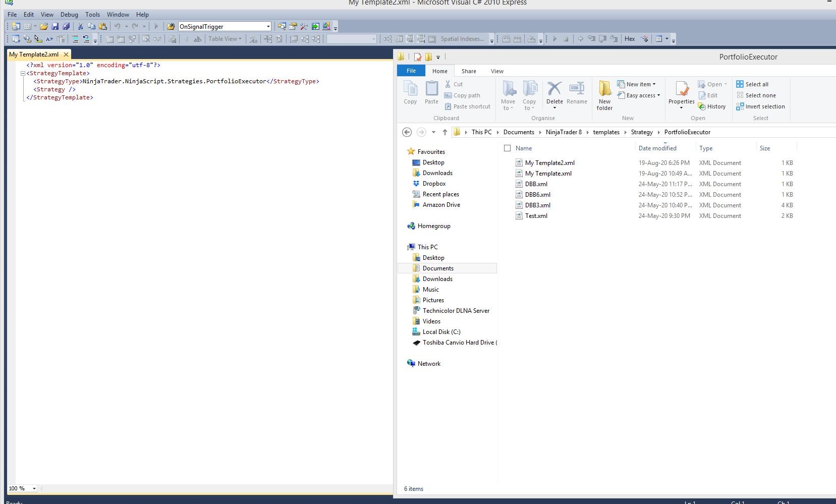Open the Debug menu
This screenshot has width=836, height=504.
point(69,15)
